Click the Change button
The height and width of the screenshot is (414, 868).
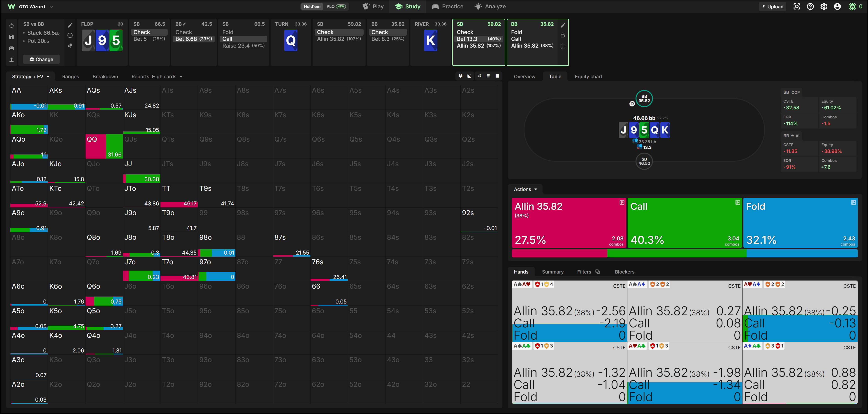tap(42, 59)
